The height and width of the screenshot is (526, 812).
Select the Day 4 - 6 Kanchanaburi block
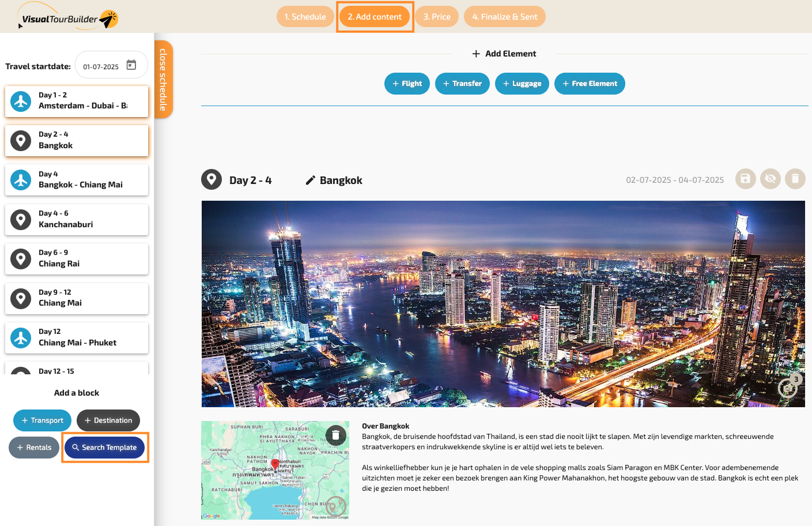pos(77,219)
